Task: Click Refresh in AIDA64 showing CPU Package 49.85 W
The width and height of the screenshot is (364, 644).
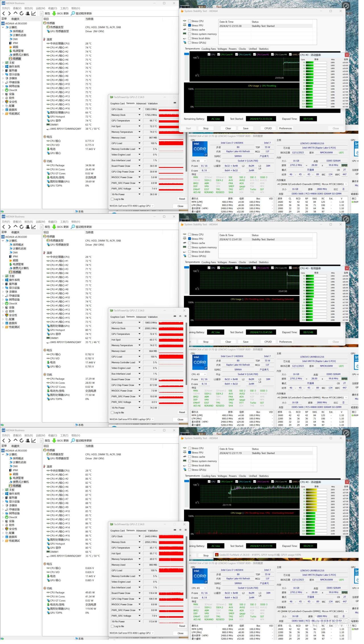Action: pos(21,440)
